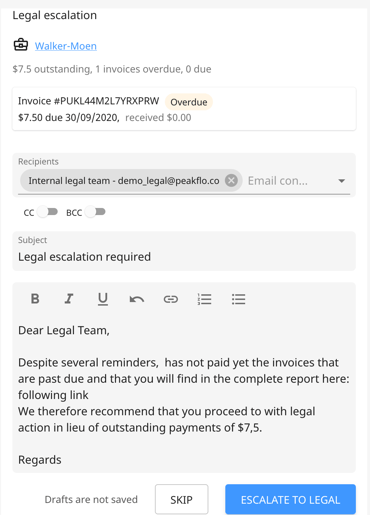Image resolution: width=370 pixels, height=515 pixels.
Task: Start a numbered list in the message
Action: [x=204, y=299]
